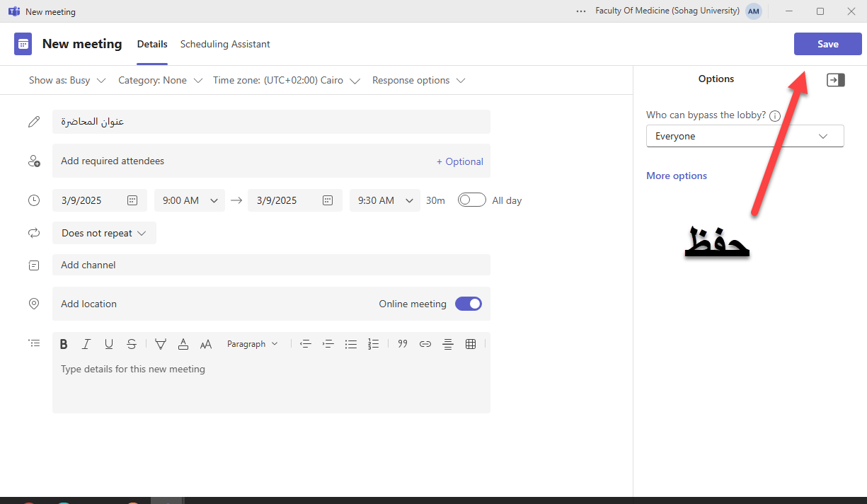This screenshot has width=867, height=504.
Task: Expand the Paragraph style dropdown
Action: tap(252, 344)
